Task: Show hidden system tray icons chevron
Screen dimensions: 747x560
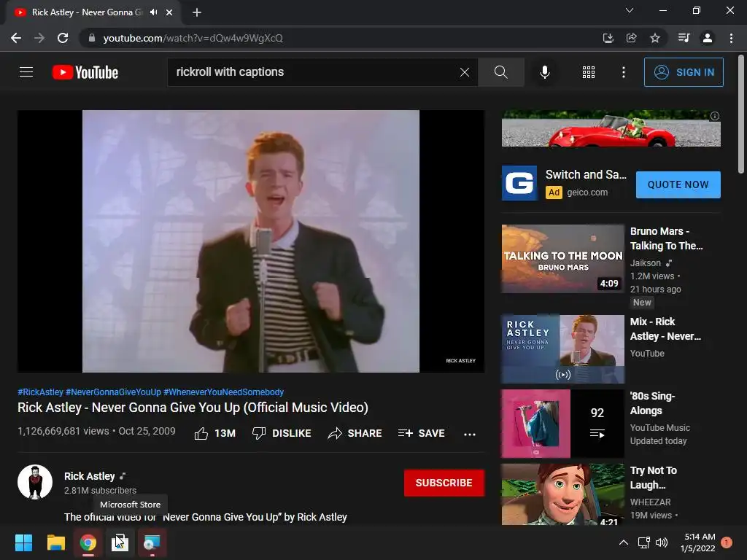Action: pos(623,542)
